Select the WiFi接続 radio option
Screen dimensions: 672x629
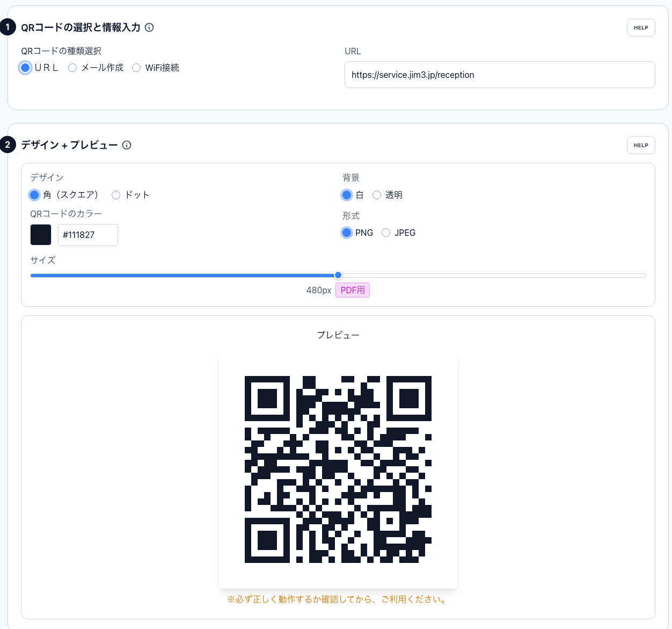(136, 68)
